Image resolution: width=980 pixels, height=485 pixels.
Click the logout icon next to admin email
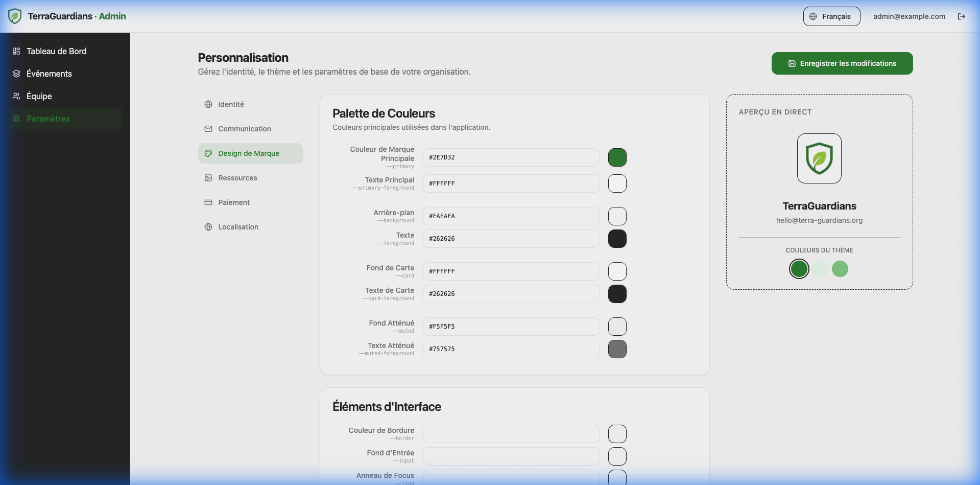(962, 16)
